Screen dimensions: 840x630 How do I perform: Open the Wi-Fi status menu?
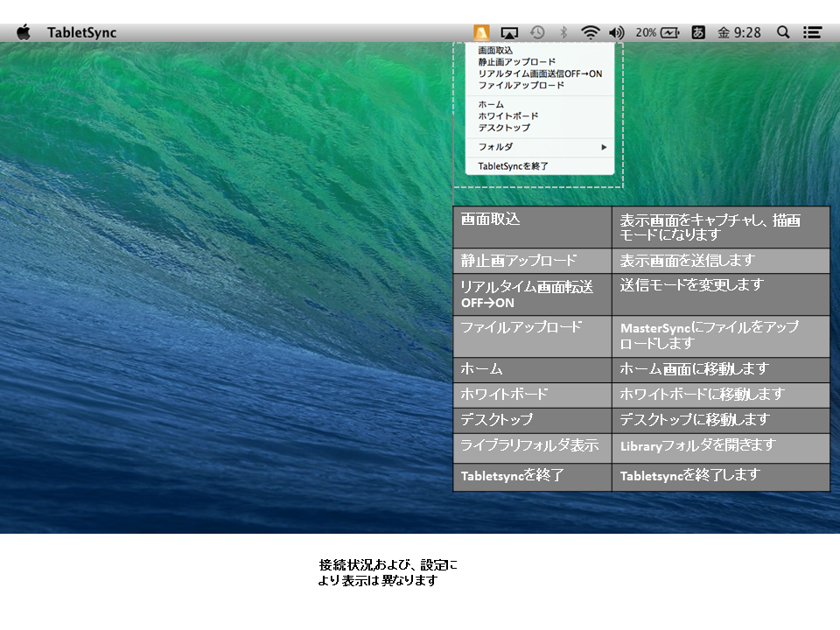[x=591, y=32]
